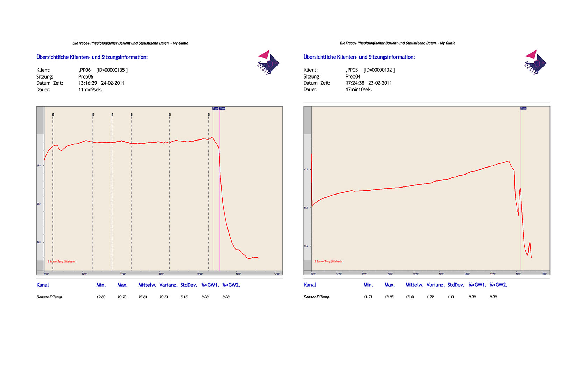Click the standard deviation value 1.11
Screen dimensions: 588x368
point(451,297)
